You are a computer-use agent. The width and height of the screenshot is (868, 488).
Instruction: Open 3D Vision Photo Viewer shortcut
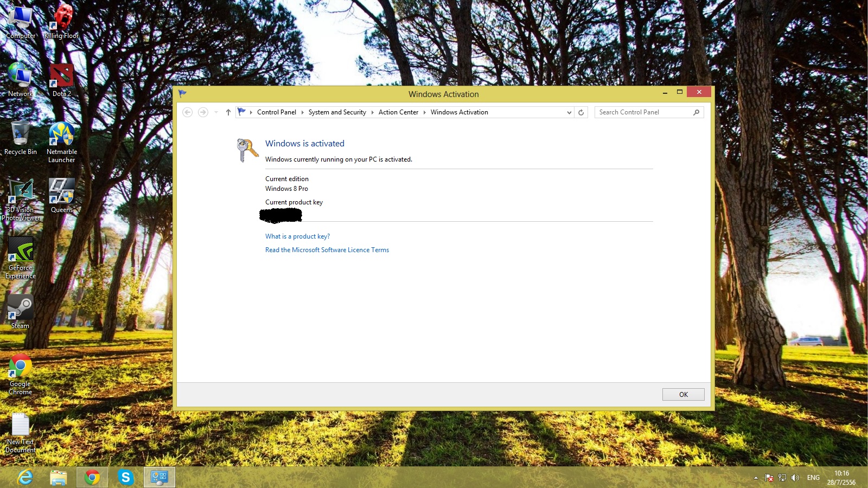pyautogui.click(x=21, y=200)
